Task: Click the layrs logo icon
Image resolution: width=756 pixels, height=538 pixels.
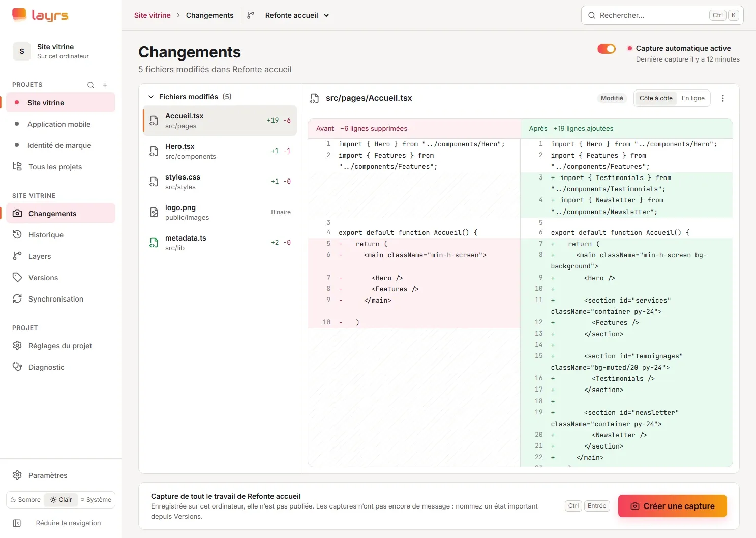Action: click(19, 15)
